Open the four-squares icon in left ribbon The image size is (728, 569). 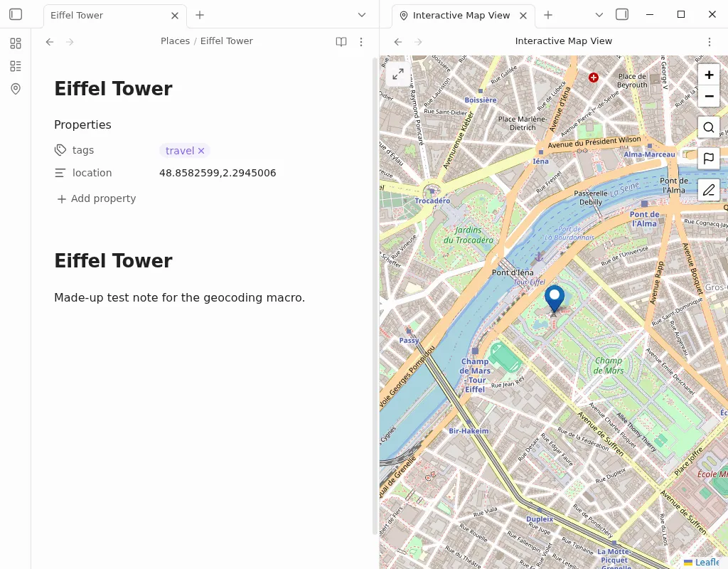(x=16, y=43)
